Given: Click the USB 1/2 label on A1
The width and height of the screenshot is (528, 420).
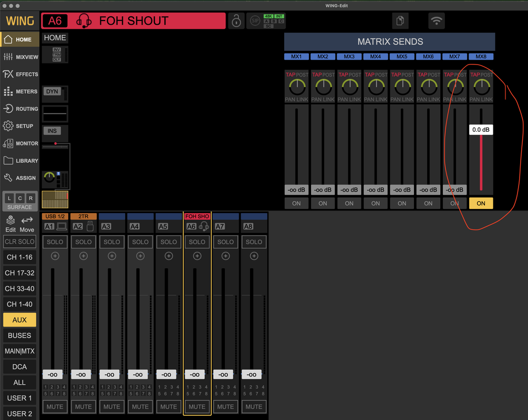Looking at the screenshot, I should click(55, 216).
